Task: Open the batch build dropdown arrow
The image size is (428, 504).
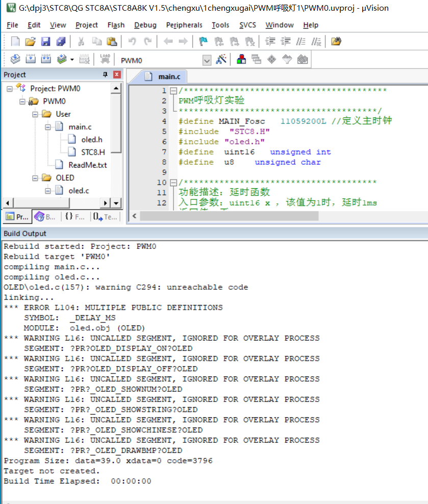Action: (x=72, y=60)
